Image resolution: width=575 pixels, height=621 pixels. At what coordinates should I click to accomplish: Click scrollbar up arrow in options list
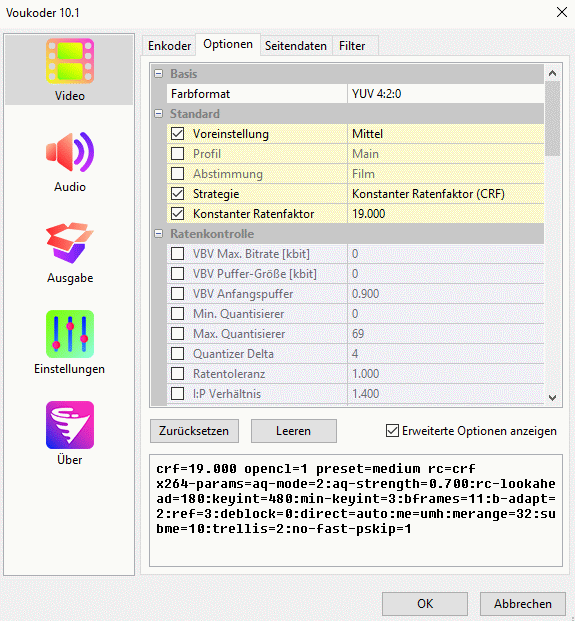(552, 73)
